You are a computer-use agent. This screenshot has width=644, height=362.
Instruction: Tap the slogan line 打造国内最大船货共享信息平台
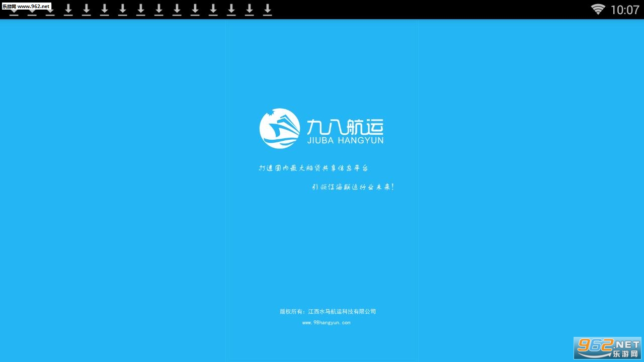[313, 168]
